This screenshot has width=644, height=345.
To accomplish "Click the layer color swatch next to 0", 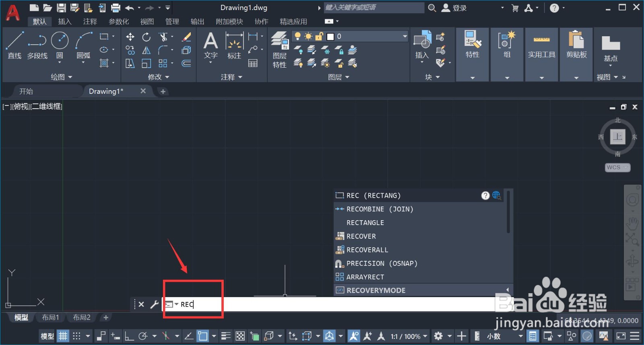I will (x=330, y=37).
